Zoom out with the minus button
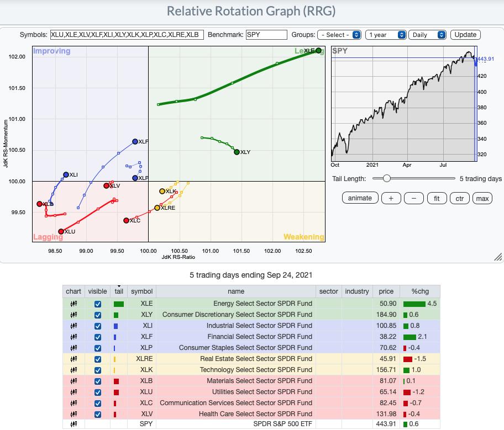This screenshot has height=430, width=504. pos(414,198)
